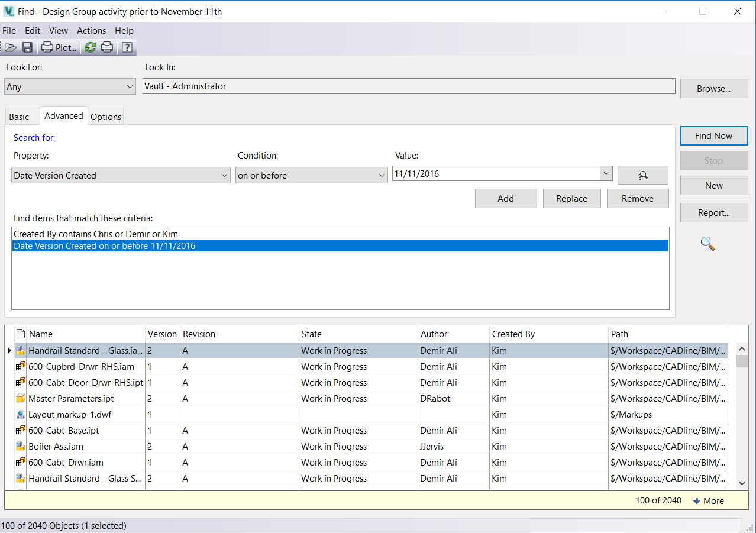Open the Value date picker dropdown arrow
This screenshot has width=756, height=533.
click(x=606, y=173)
